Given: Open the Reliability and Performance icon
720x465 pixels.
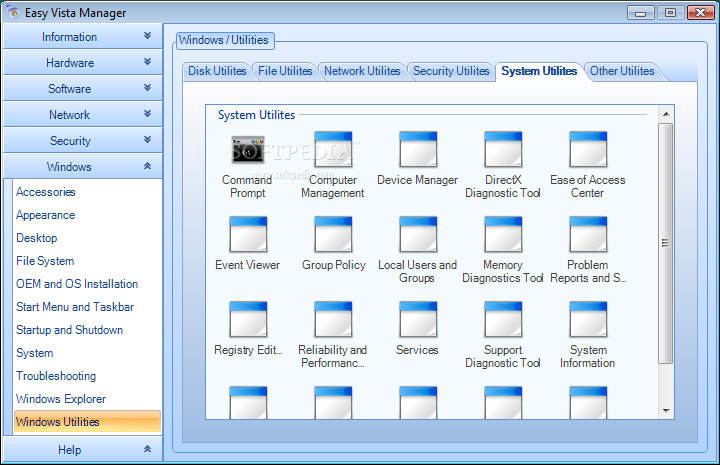Looking at the screenshot, I should click(x=333, y=319).
